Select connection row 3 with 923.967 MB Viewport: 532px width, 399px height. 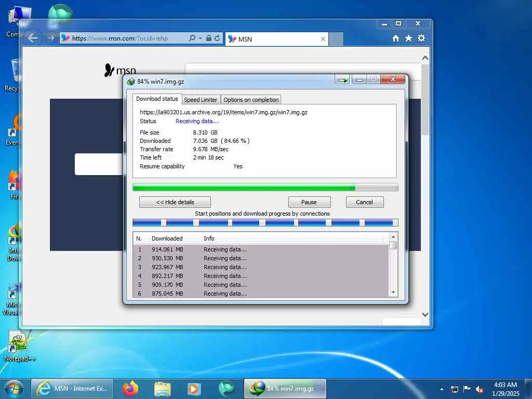261,267
